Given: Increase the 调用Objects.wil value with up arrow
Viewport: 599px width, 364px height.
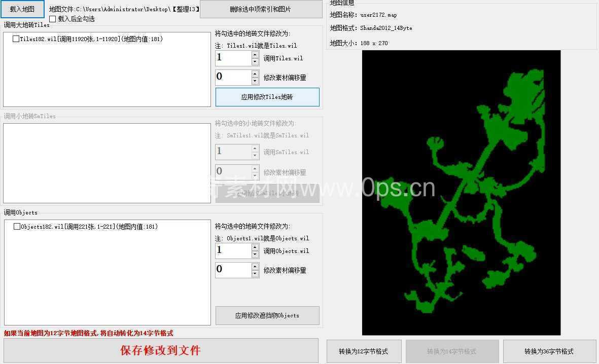Looking at the screenshot, I should coord(255,247).
